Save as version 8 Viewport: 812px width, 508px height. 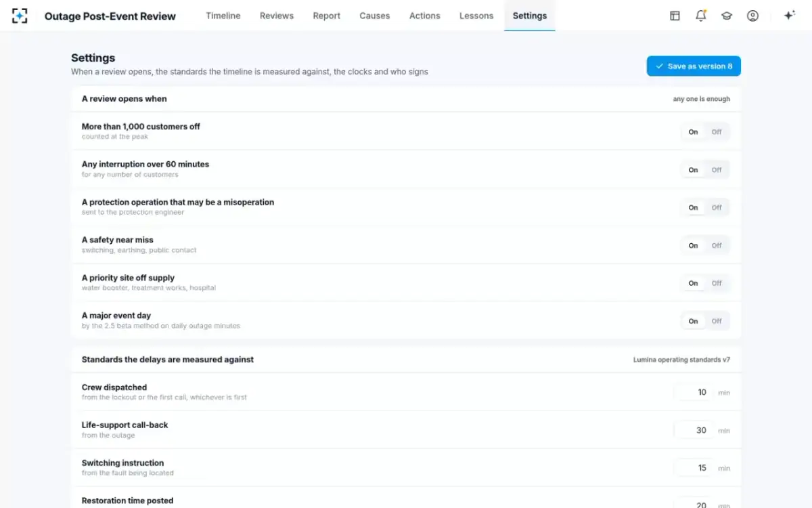click(694, 66)
